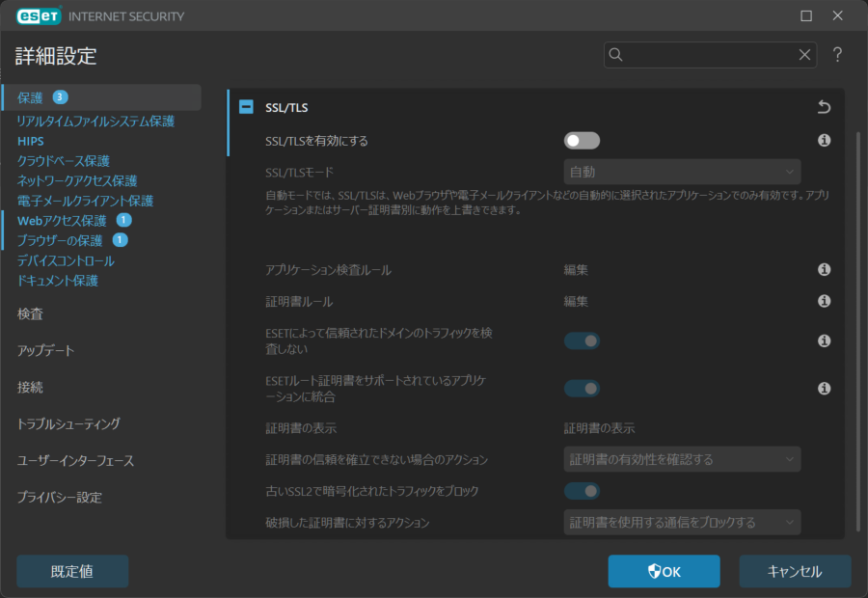Click the settings panel vertical scrollbar
Screen dimensions: 868x598
[858, 331]
